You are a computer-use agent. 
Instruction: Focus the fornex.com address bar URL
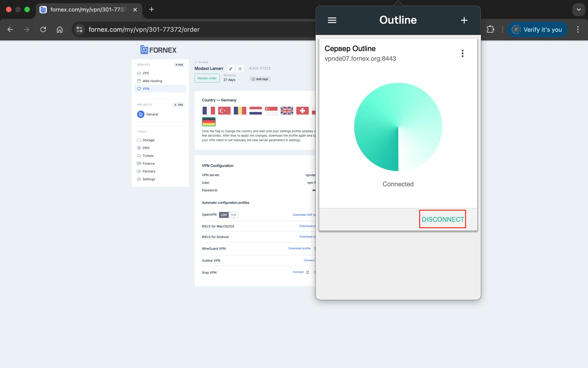pos(144,29)
